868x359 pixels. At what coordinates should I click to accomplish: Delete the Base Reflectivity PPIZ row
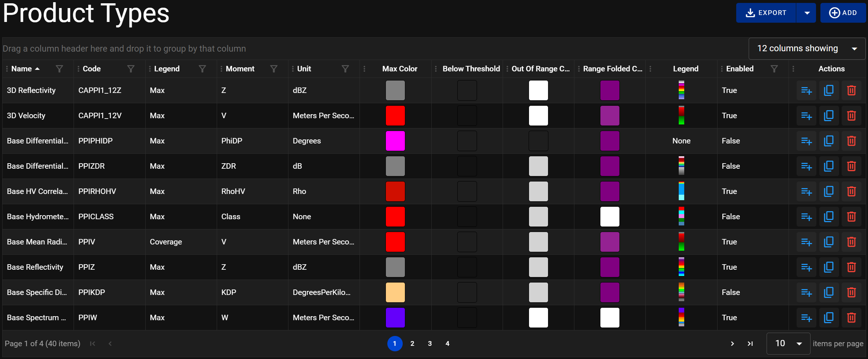[x=852, y=267]
